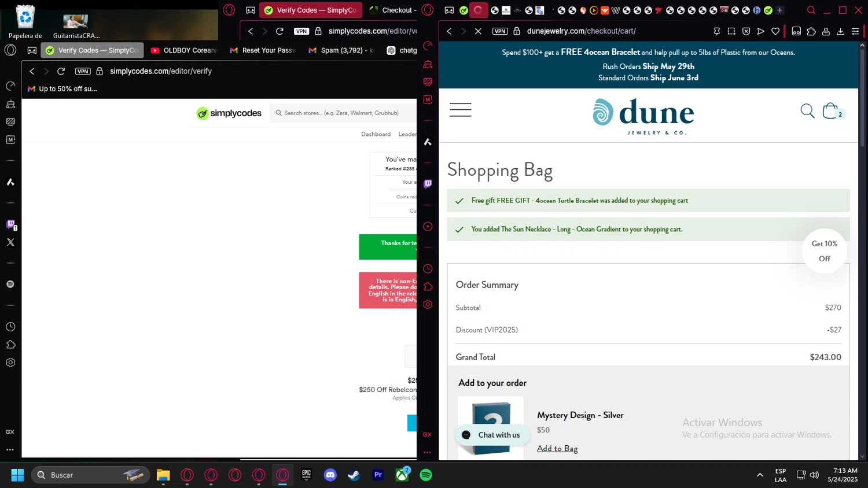
Task: Open downloads in the Dune window toolbar
Action: [x=841, y=31]
